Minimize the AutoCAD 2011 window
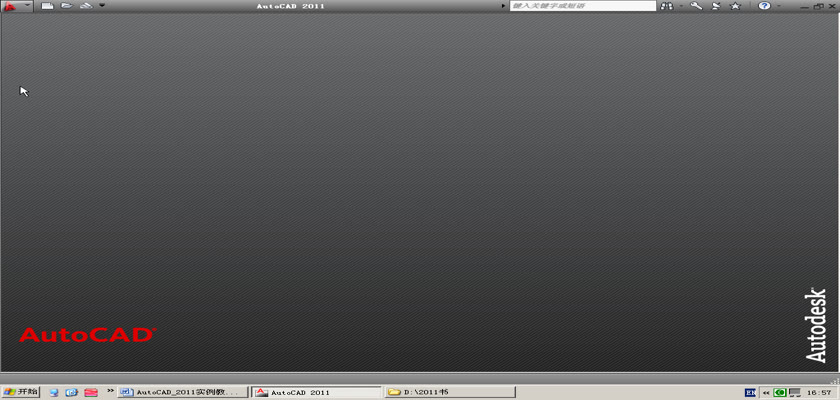The height and width of the screenshot is (400, 840). (x=805, y=6)
